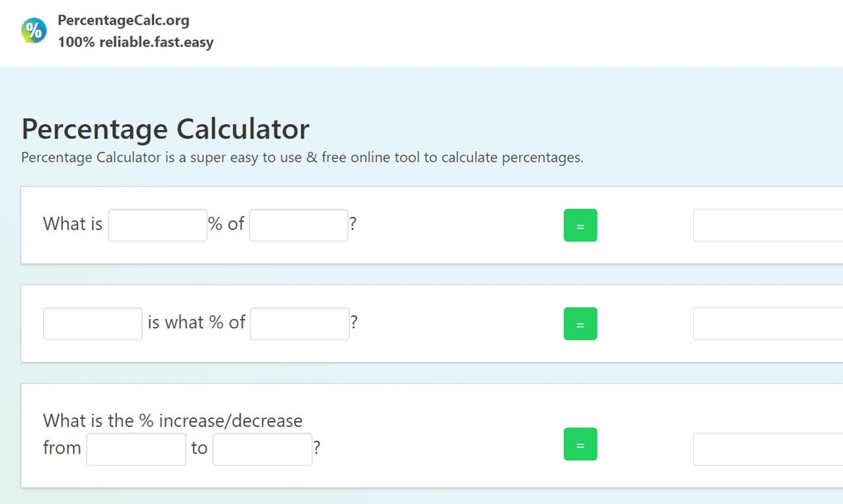Image resolution: width=843 pixels, height=504 pixels.
Task: Click the equals icon beside the increase/decrease row
Action: click(x=580, y=444)
